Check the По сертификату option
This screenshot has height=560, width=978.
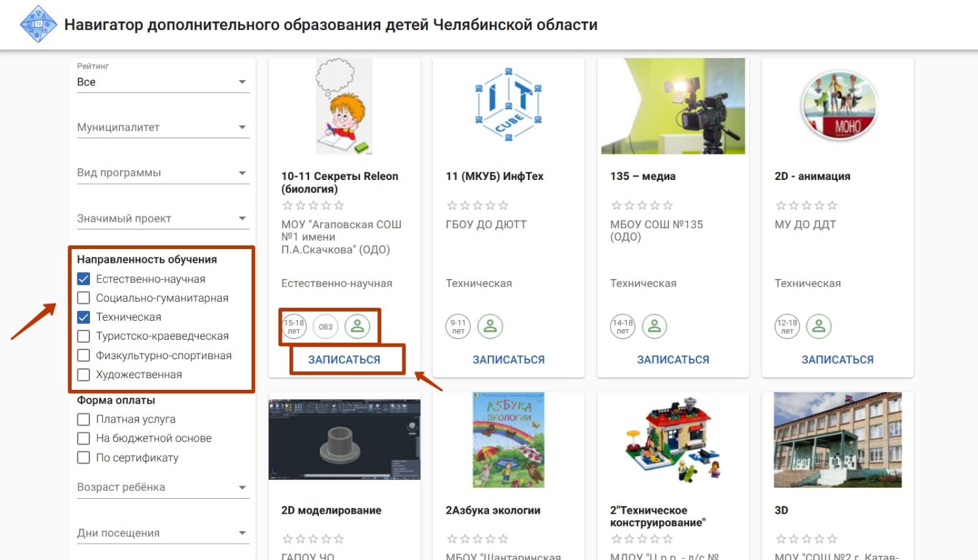(83, 458)
